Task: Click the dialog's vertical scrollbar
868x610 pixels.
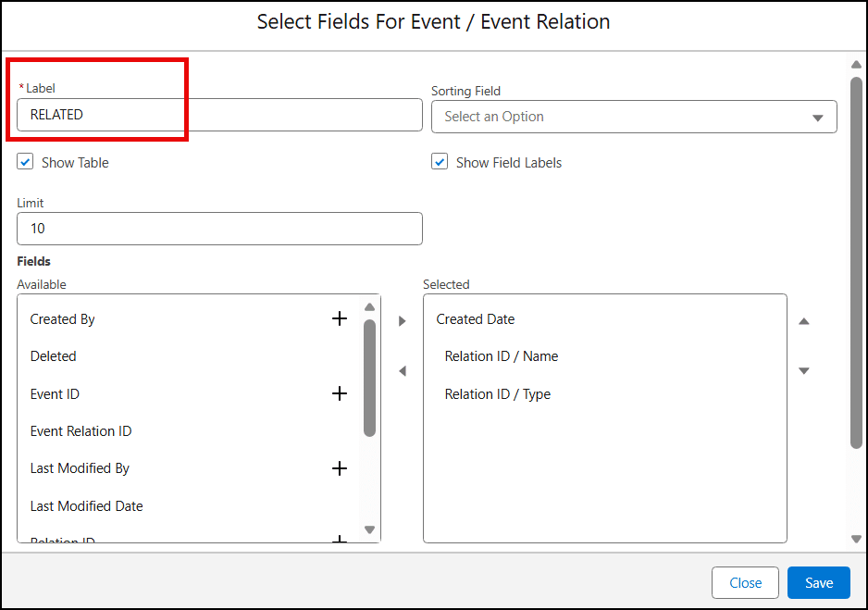Action: coord(856,259)
